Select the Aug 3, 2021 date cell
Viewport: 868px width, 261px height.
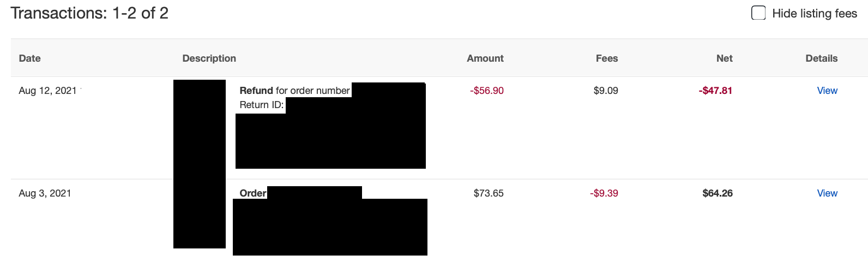pyautogui.click(x=45, y=193)
